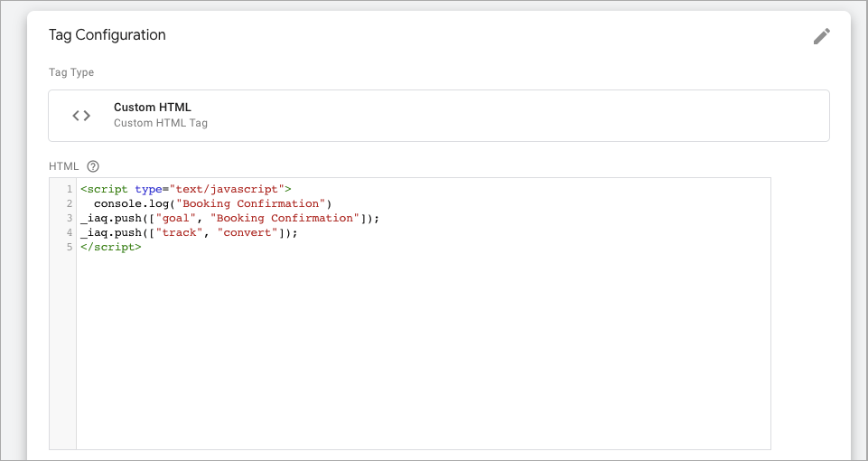Click the Custom HTML Tag subtitle
The width and height of the screenshot is (868, 461).
(x=161, y=123)
